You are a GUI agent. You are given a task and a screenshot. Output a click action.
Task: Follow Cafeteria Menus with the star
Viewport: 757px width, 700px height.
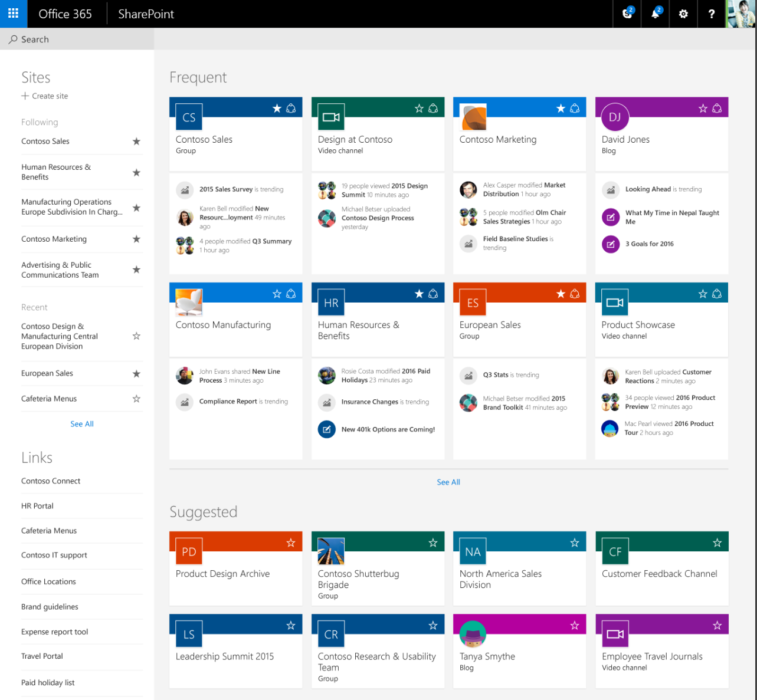click(136, 399)
